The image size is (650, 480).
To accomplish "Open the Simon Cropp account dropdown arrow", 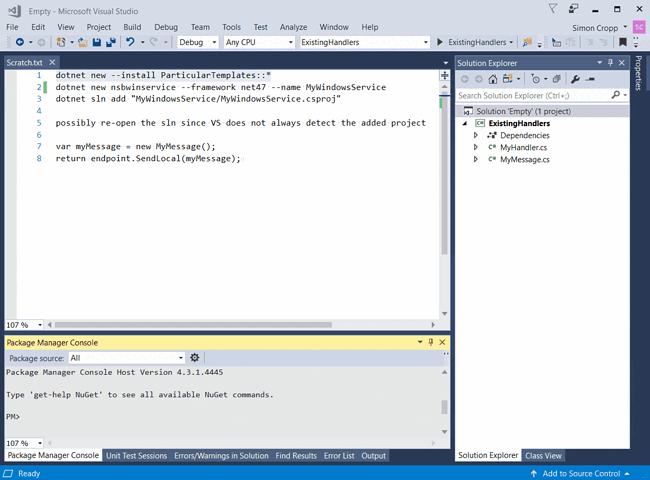I will (625, 27).
